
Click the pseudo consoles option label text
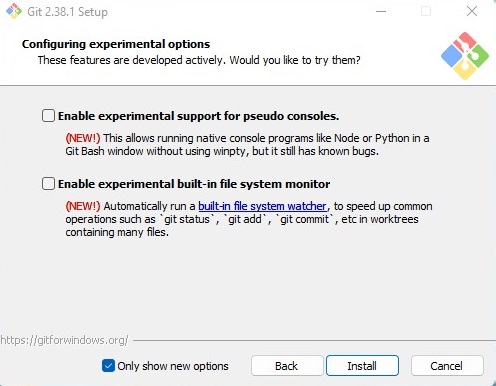point(199,116)
